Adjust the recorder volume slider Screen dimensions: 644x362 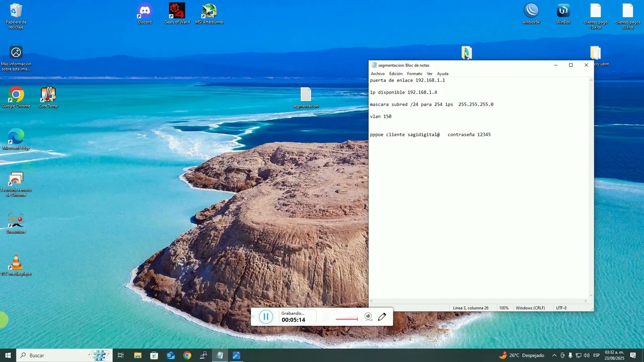pyautogui.click(x=347, y=318)
